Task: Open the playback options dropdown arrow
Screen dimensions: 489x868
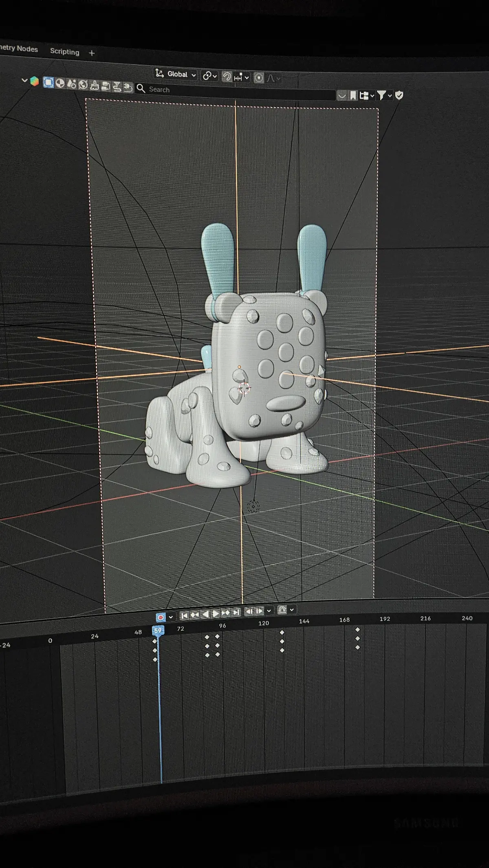Action: click(x=269, y=611)
